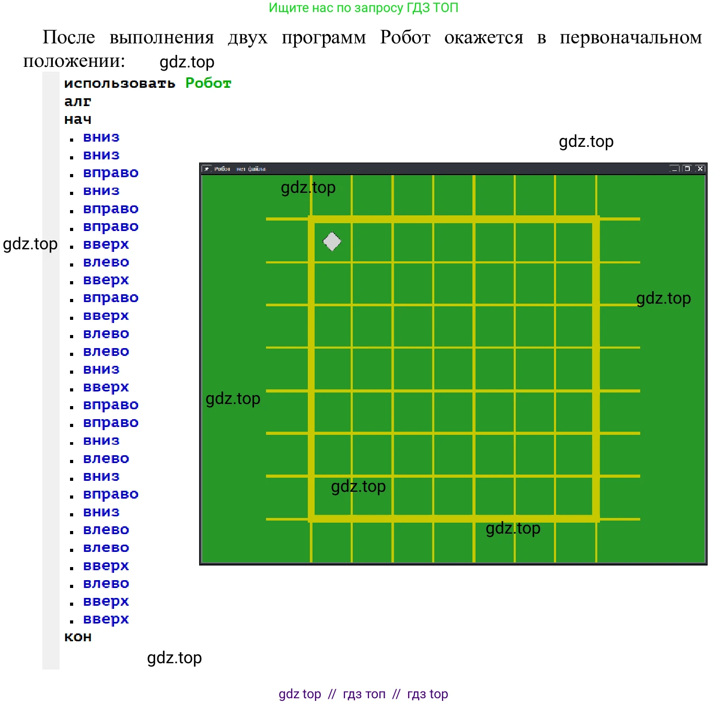Click the bullet icon before the last влево command

click(x=72, y=586)
